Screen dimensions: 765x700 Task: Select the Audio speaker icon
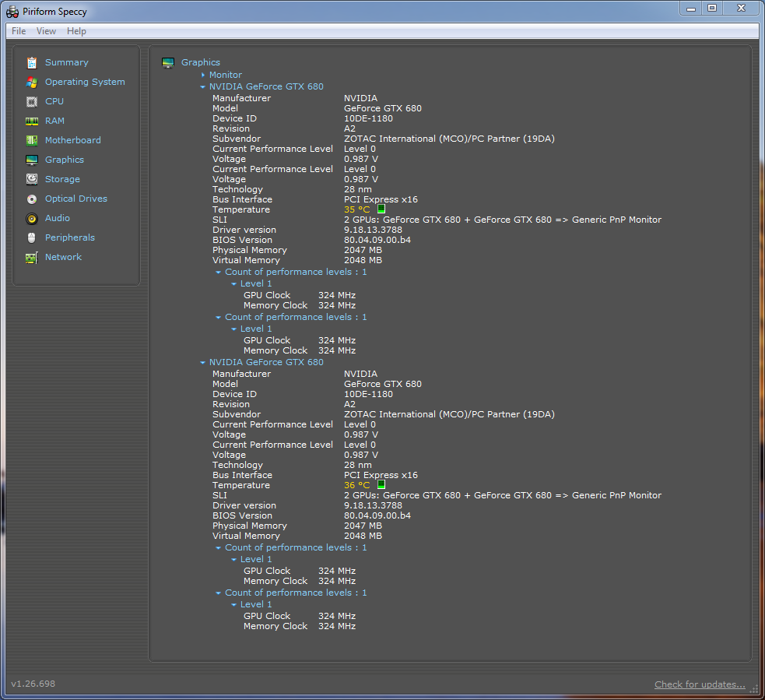click(32, 218)
